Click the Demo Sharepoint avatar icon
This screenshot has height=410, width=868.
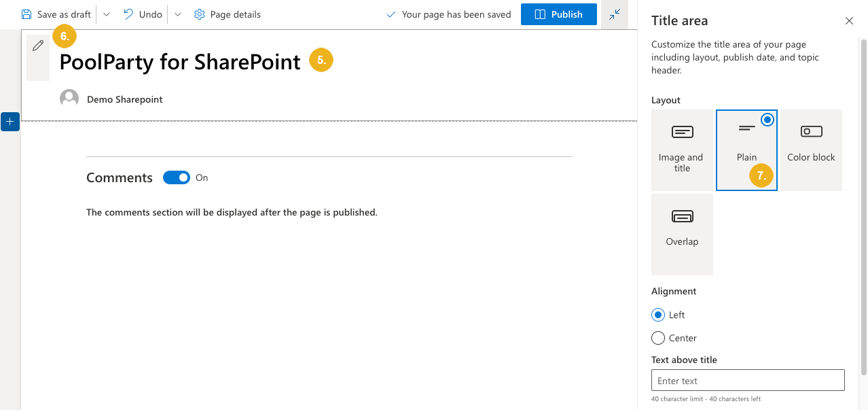[x=69, y=99]
